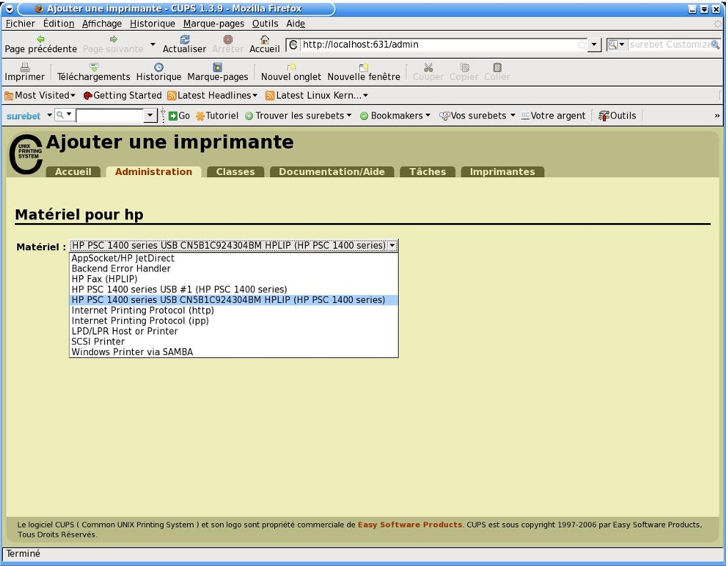The width and height of the screenshot is (728, 566).
Task: Click Votre argent in surebet toolbar
Action: [x=553, y=116]
